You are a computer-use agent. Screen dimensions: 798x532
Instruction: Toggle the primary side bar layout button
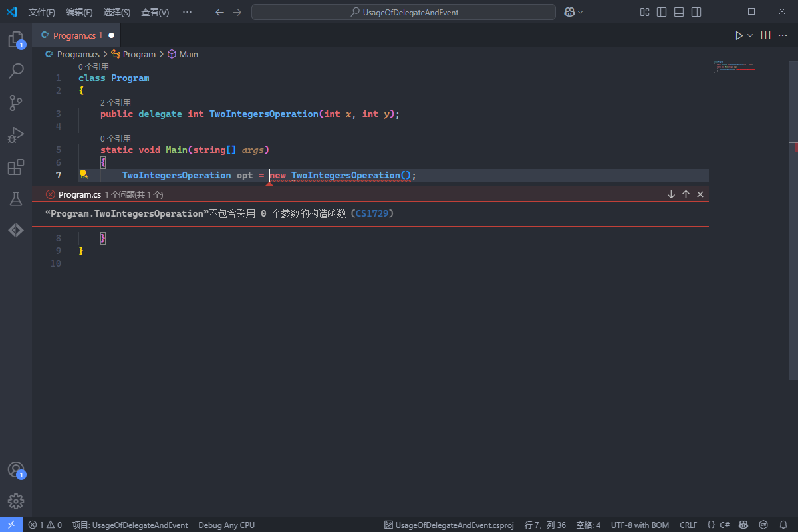(x=662, y=12)
